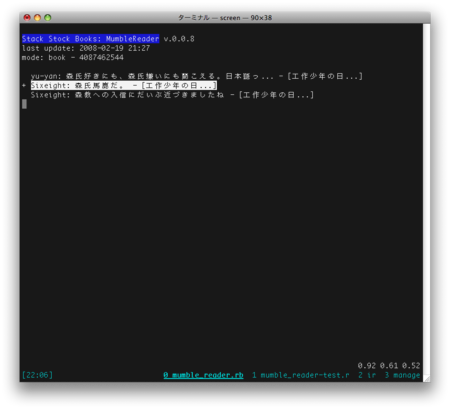Click the green zoom window button
Screen dimensions: 450x409
(48, 18)
